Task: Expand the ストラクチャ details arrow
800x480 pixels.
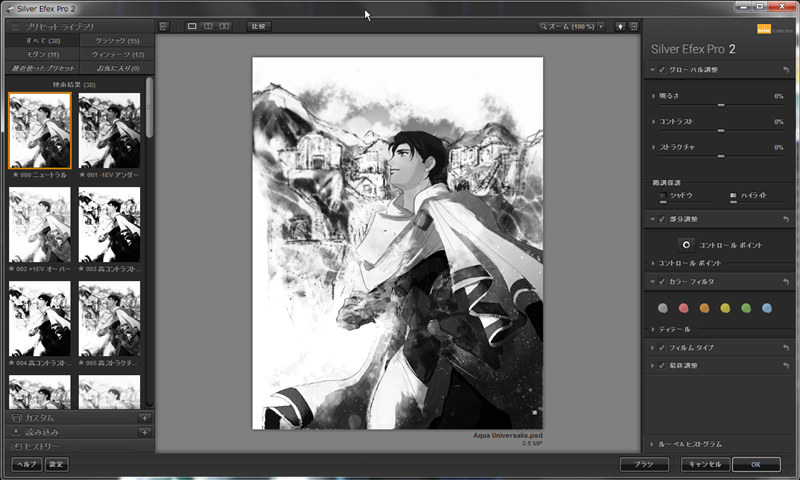Action: pyautogui.click(x=653, y=147)
